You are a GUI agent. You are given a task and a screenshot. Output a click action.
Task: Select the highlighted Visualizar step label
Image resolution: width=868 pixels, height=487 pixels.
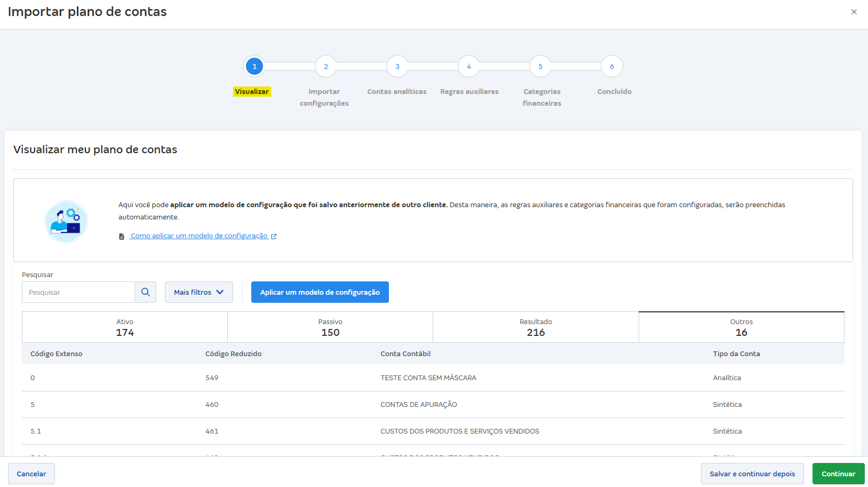click(252, 92)
